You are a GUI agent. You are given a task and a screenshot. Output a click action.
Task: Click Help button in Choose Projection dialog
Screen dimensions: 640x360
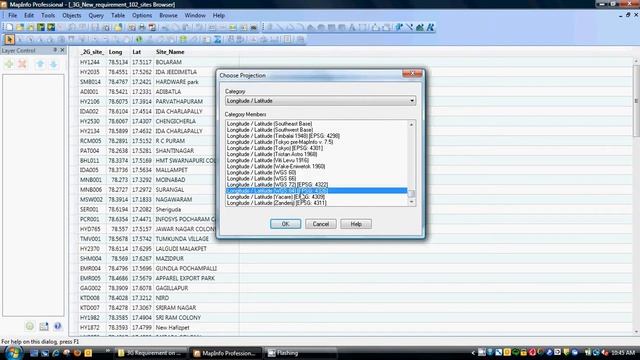356,224
